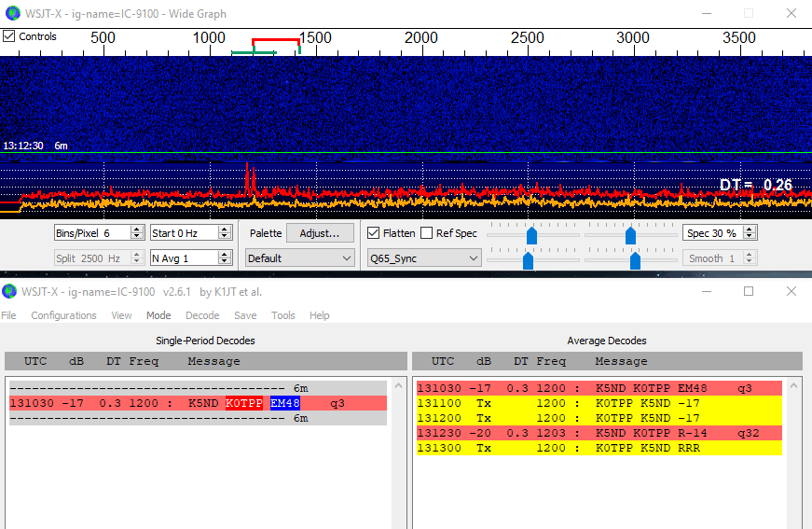The image size is (812, 529).
Task: Close the main WSJT-X window
Action: point(791,291)
